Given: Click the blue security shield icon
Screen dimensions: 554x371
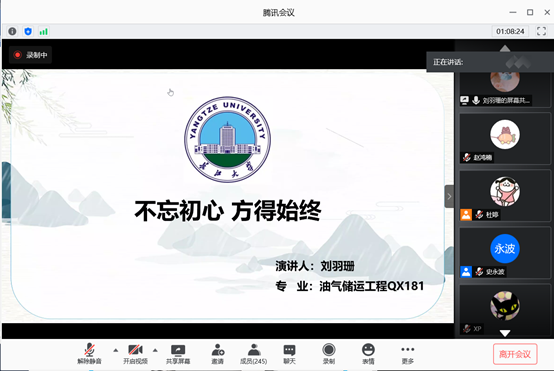Looking at the screenshot, I should [x=28, y=31].
